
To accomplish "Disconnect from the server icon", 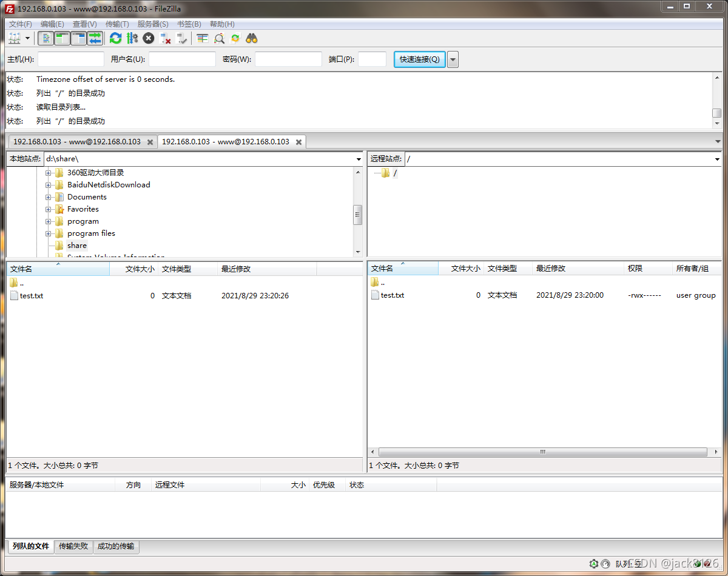I will pos(165,38).
